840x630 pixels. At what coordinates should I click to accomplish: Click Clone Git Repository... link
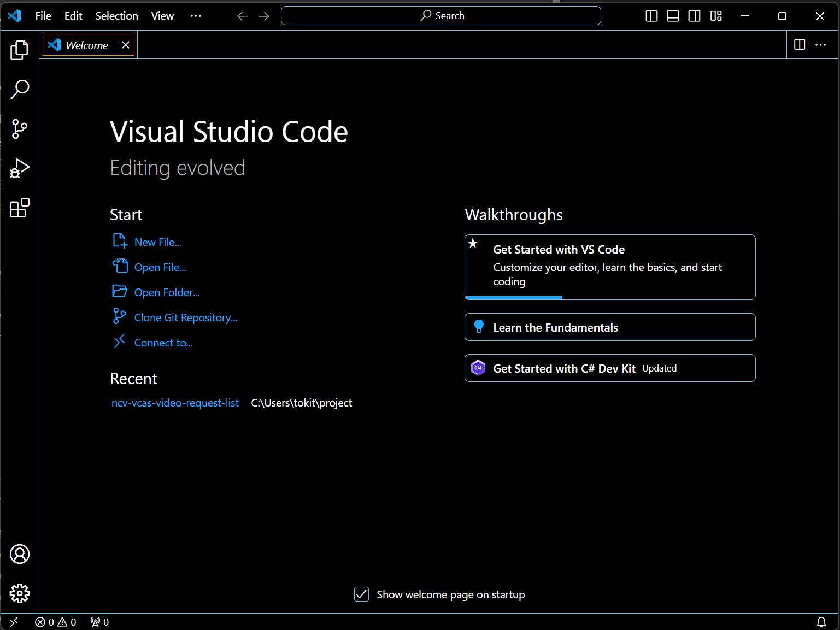[x=186, y=317]
